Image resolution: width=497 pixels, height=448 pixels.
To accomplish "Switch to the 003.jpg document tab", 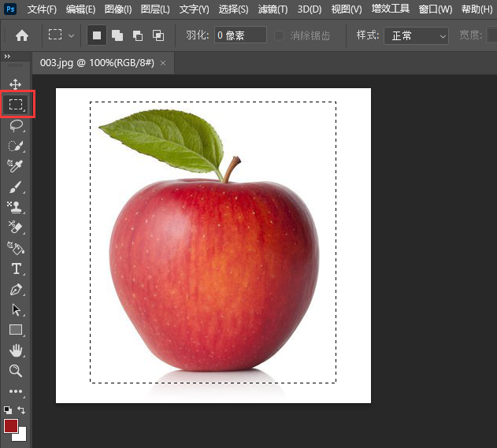I will [x=93, y=61].
